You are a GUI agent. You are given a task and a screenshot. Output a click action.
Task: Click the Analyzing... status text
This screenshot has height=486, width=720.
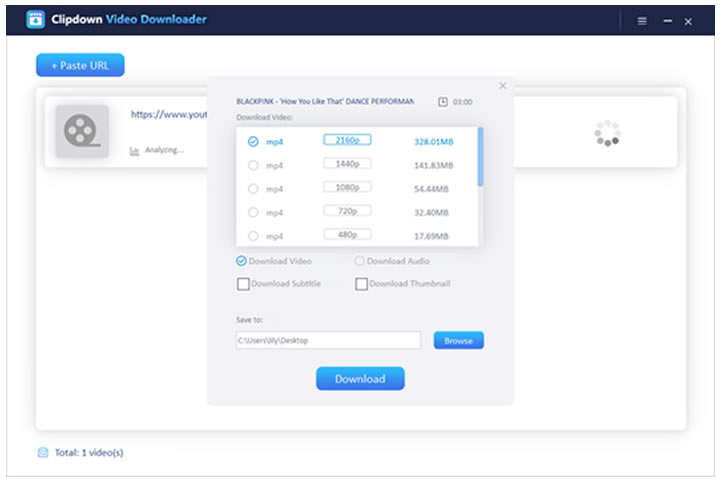pyautogui.click(x=164, y=150)
